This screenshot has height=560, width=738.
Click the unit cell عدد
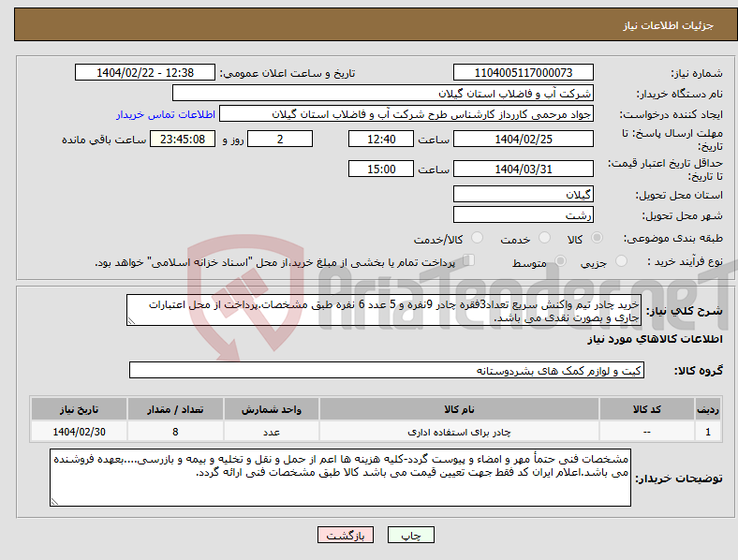(272, 432)
